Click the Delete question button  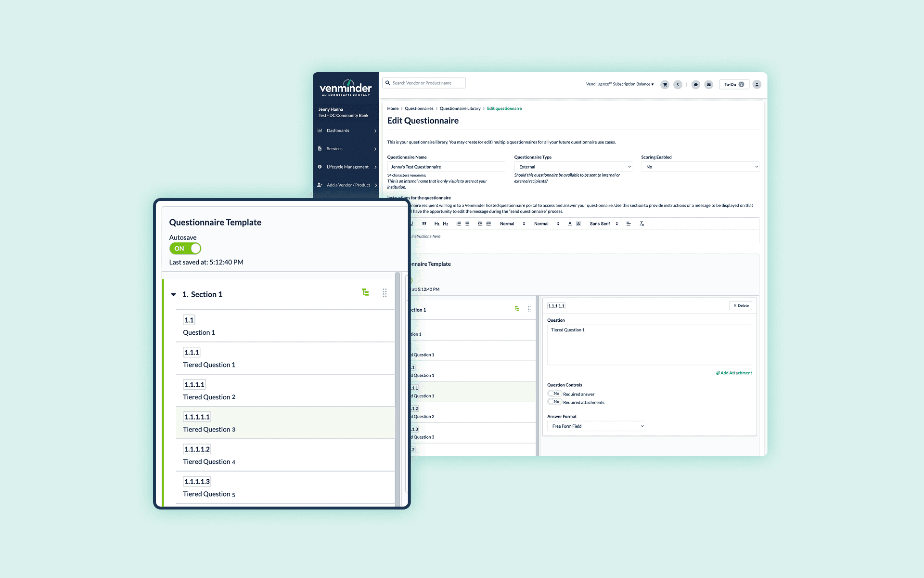pos(741,306)
